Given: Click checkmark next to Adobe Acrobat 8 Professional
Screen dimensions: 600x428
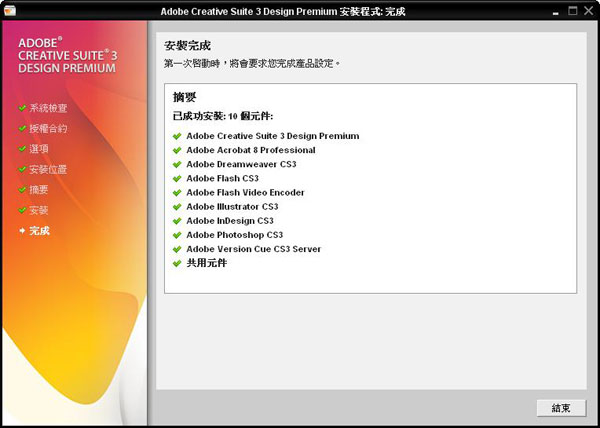Looking at the screenshot, I should click(177, 150).
